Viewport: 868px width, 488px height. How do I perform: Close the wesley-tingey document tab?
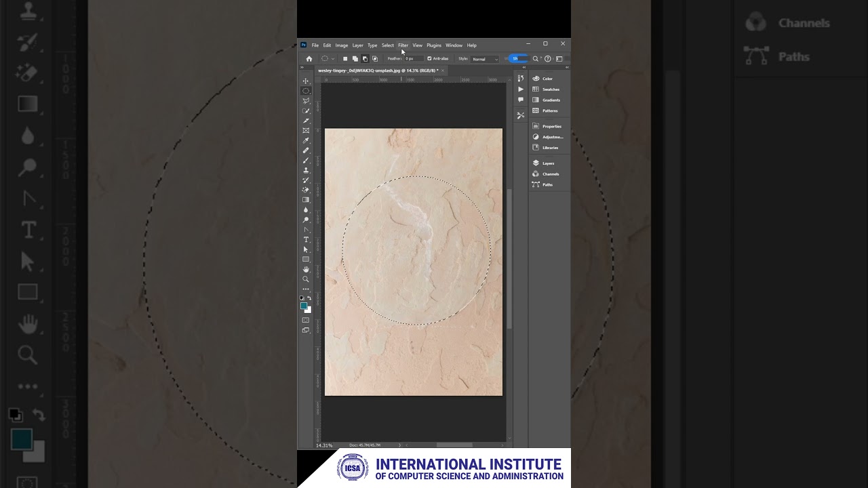pos(443,70)
